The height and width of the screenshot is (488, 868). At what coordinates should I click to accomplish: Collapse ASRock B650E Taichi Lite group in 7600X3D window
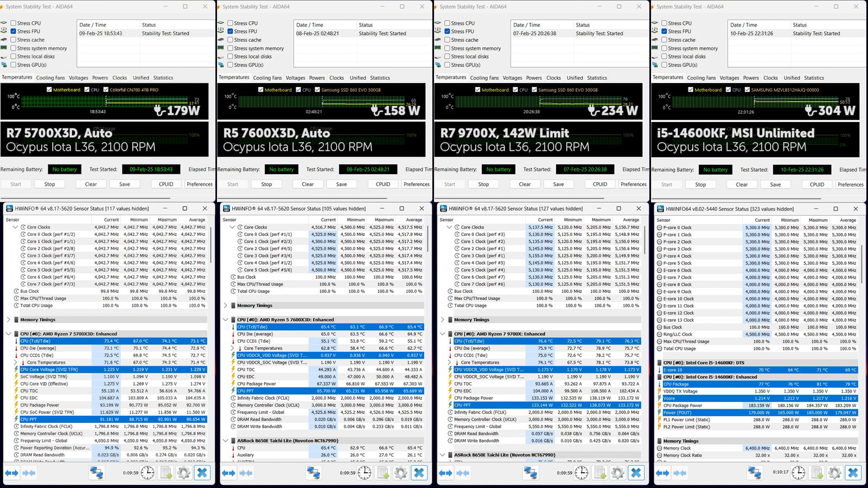tap(226, 441)
